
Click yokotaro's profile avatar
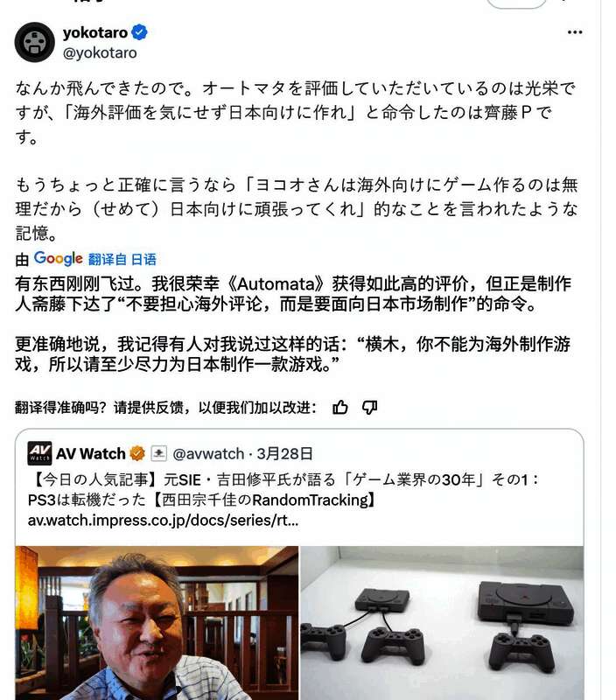(x=35, y=42)
